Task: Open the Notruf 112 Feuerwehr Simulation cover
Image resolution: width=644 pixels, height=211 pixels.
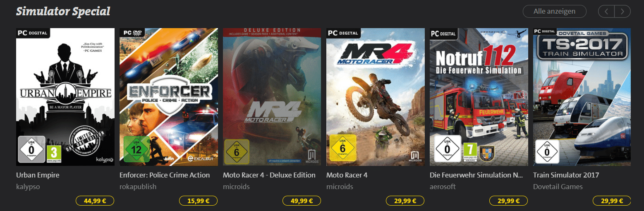Action: point(479,97)
